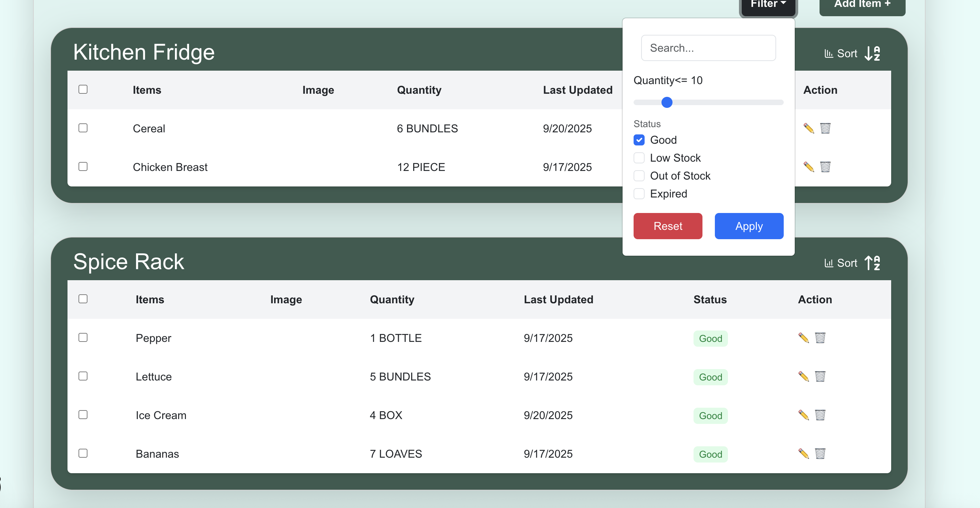Enable the Low Stock status checkbox
This screenshot has width=980, height=508.
tap(639, 158)
